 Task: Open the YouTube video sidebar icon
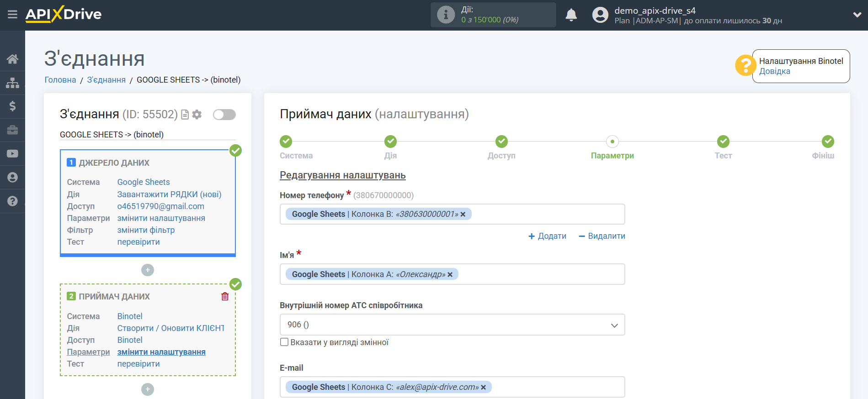(12, 154)
